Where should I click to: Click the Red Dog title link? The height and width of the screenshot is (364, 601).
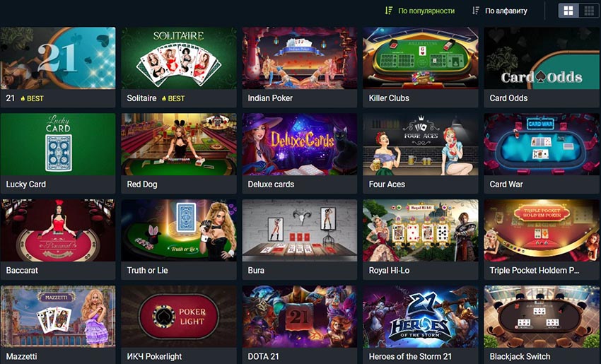click(142, 184)
